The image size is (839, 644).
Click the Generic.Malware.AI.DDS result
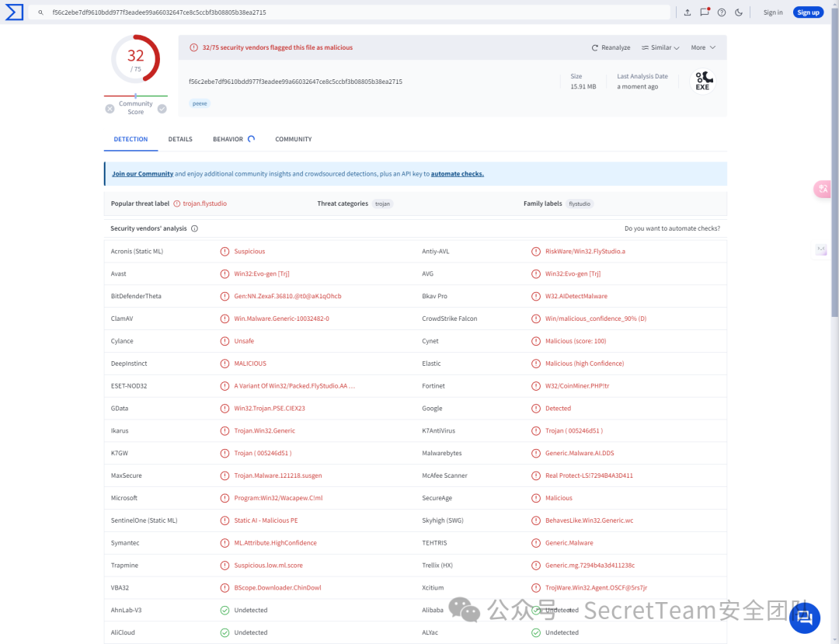click(580, 454)
